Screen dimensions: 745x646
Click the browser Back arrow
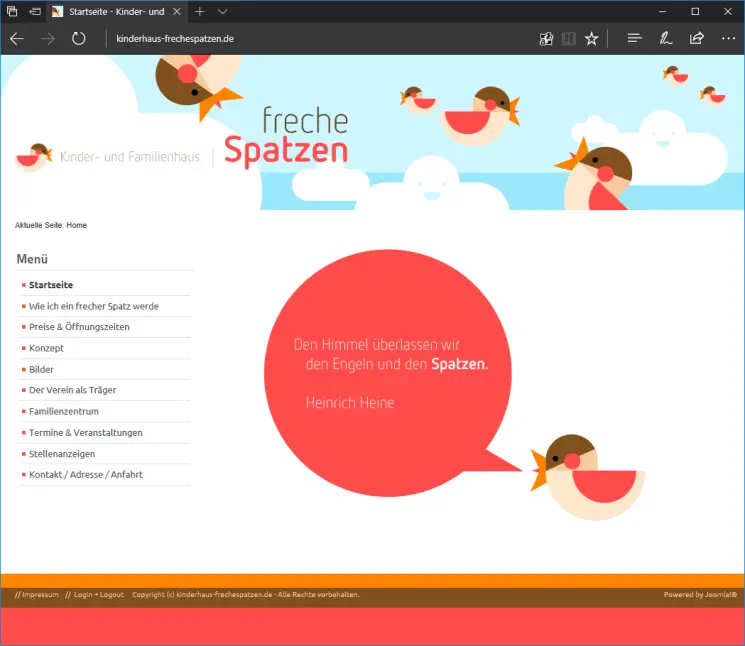tap(17, 39)
